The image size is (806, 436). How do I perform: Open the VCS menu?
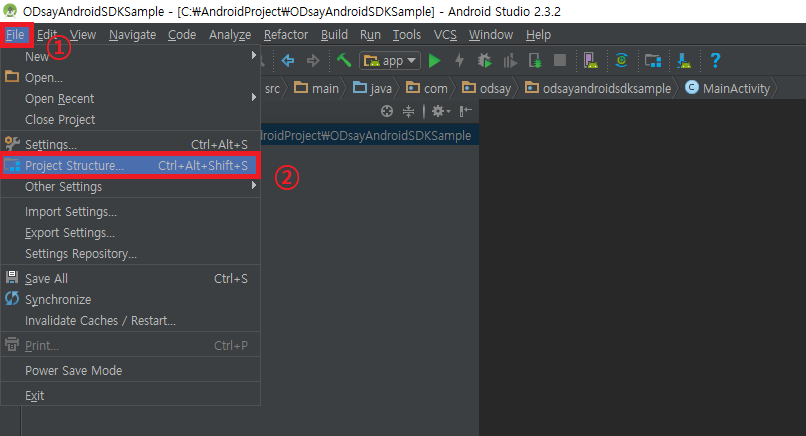(x=445, y=34)
